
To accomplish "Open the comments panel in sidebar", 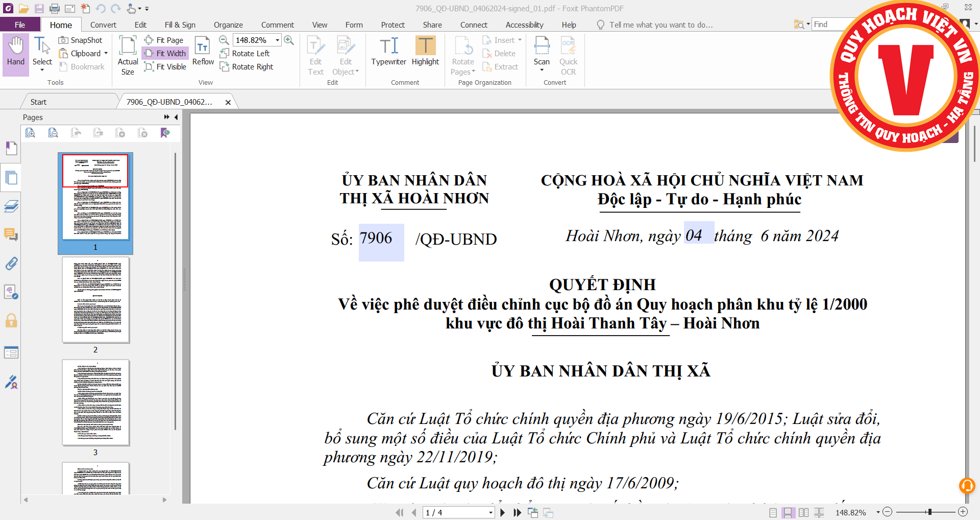I will click(x=11, y=234).
